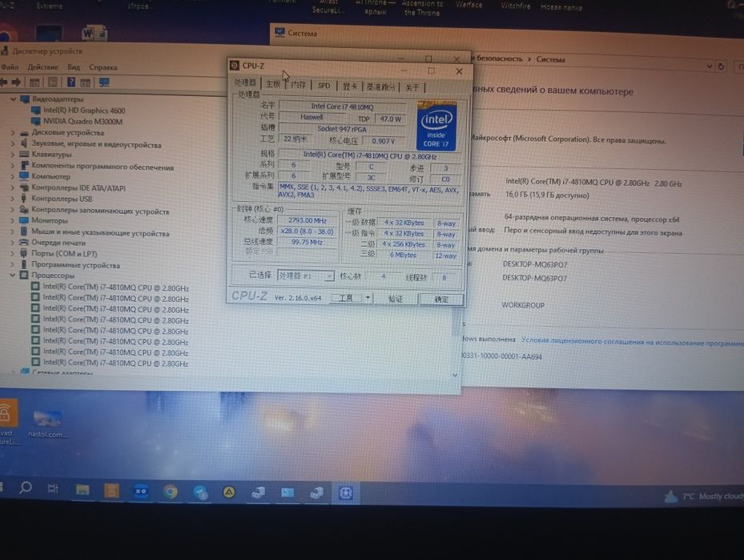
Task: Collapse the Процессоры node
Action: pos(13,276)
